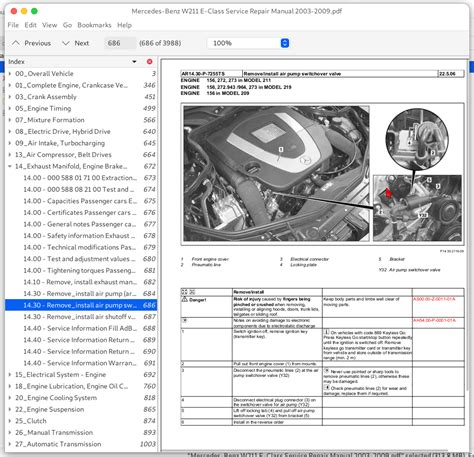The height and width of the screenshot is (457, 474).
Task: Select 14.30 - Remove_install air shutoff valve entry
Action: pos(81,317)
